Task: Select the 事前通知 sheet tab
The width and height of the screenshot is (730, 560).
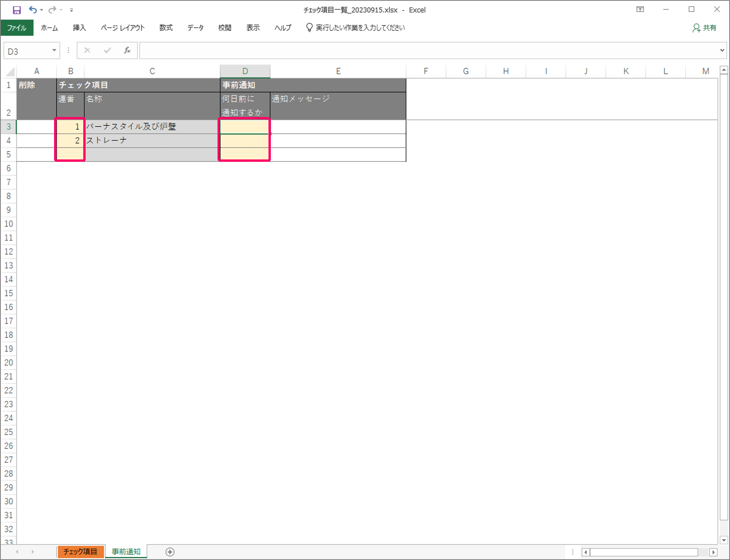Action: [x=126, y=552]
